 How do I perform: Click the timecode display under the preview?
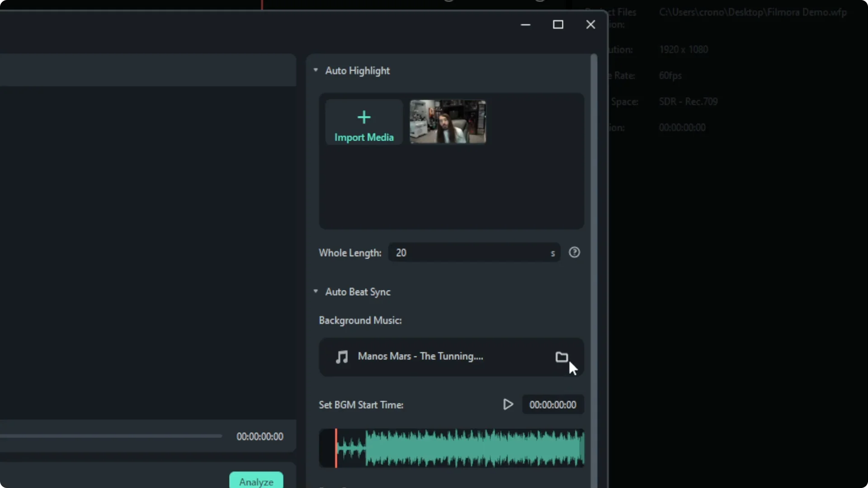tap(259, 436)
